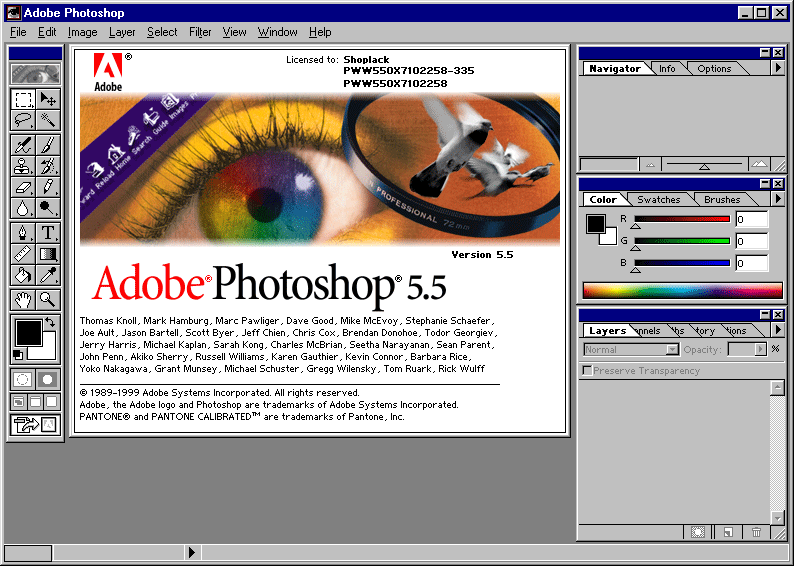Open the Edit menu
The width and height of the screenshot is (794, 566).
click(x=47, y=32)
